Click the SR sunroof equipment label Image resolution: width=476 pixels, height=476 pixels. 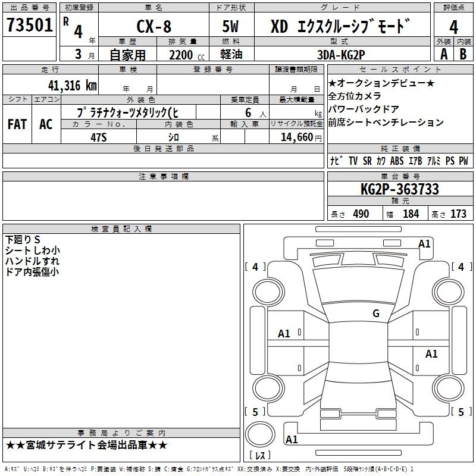click(x=367, y=161)
